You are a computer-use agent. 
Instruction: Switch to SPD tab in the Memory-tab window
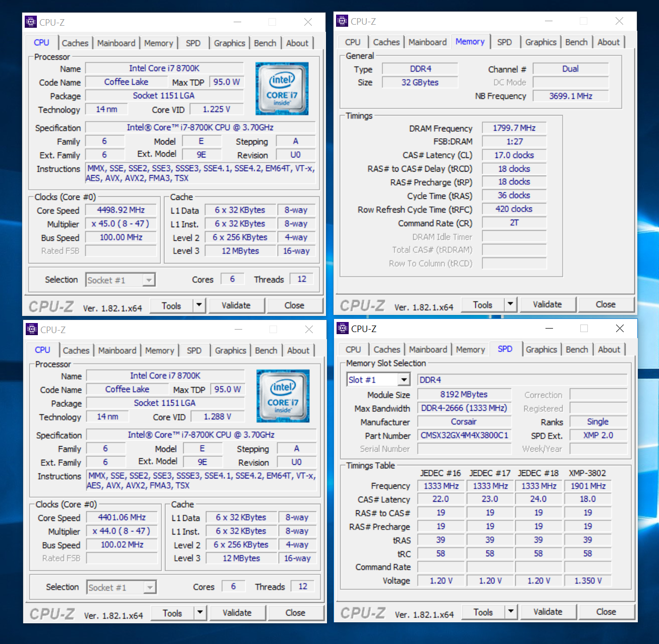point(505,42)
